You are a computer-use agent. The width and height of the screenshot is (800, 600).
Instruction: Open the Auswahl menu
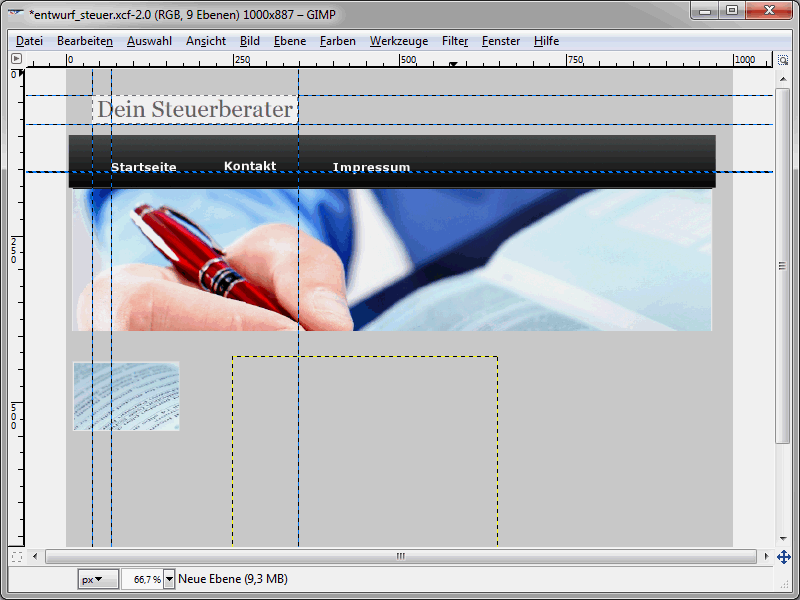pos(149,41)
